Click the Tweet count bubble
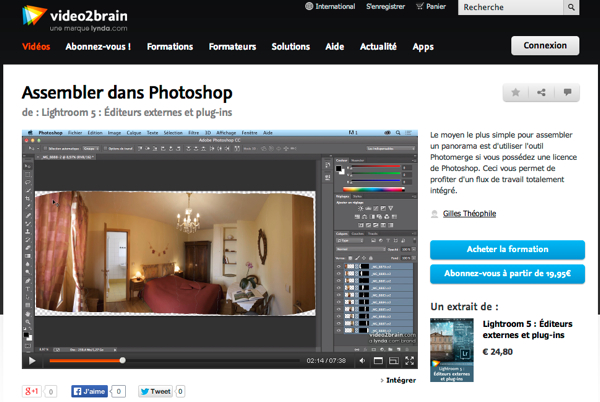The image size is (600, 402). tap(180, 391)
